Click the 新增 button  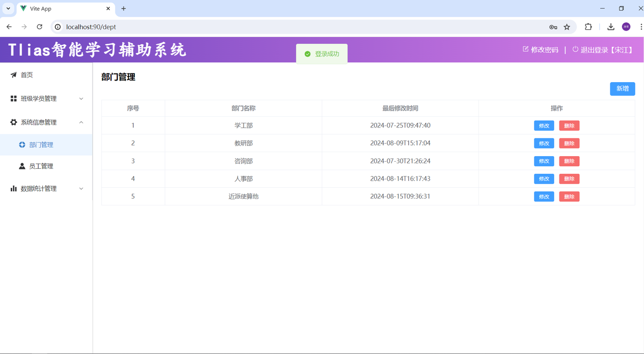coord(622,88)
